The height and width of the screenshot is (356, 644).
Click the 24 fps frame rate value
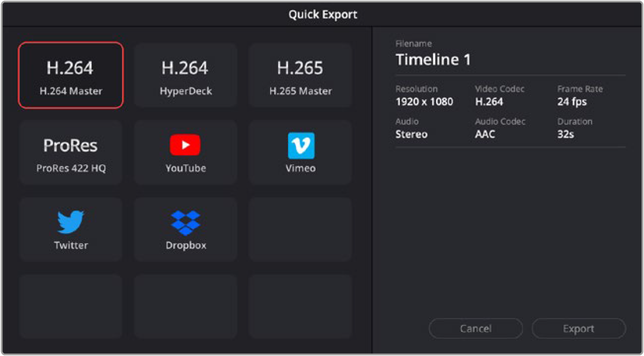572,102
